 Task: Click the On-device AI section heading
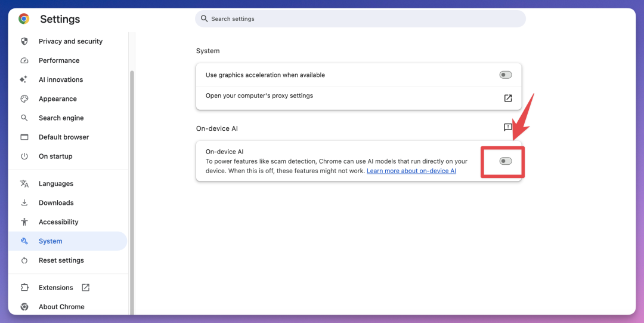(217, 128)
